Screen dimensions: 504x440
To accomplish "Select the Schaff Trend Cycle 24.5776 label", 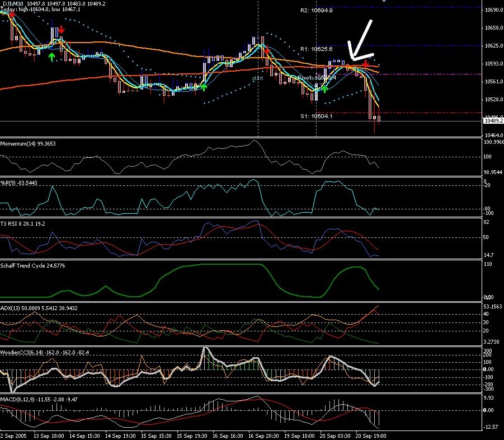I will pos(33,265).
